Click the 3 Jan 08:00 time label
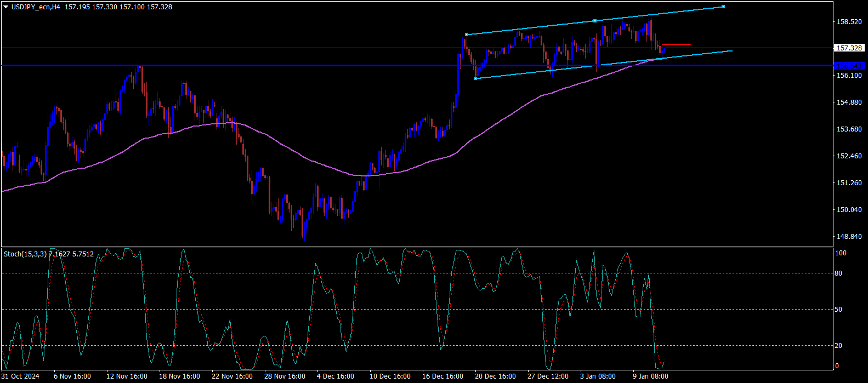 597,376
